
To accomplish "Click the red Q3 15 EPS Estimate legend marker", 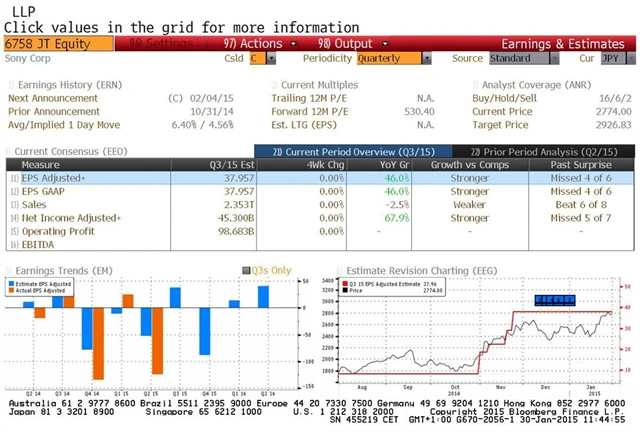I will (345, 283).
